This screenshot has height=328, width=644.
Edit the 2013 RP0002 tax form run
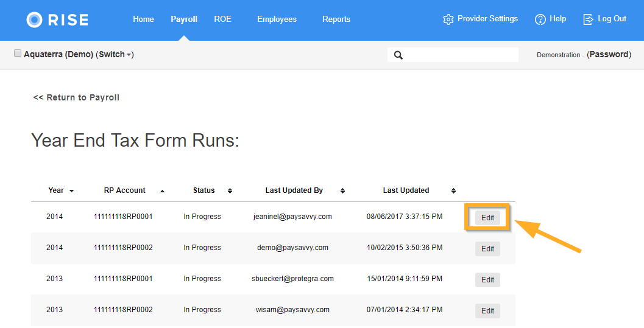click(487, 311)
